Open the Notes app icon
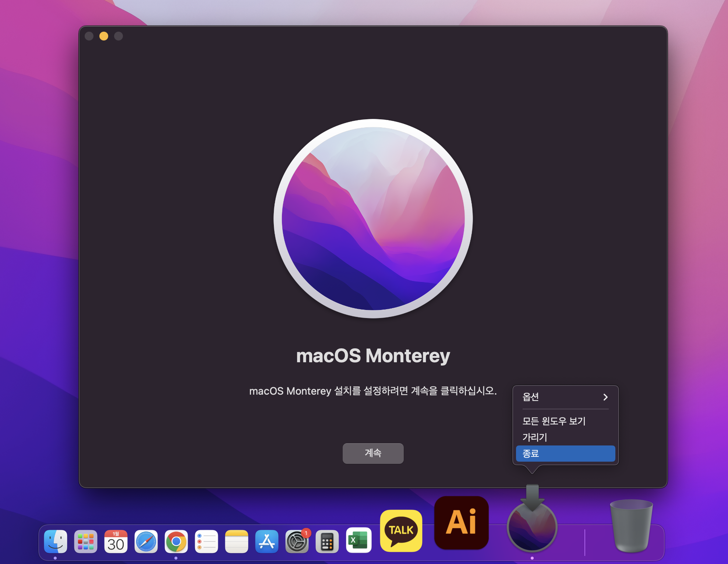 click(237, 542)
